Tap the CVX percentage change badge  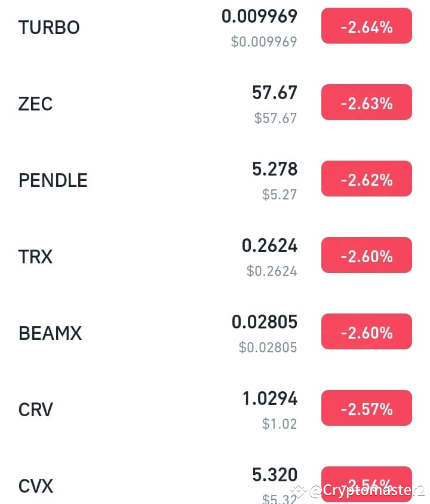(x=366, y=484)
